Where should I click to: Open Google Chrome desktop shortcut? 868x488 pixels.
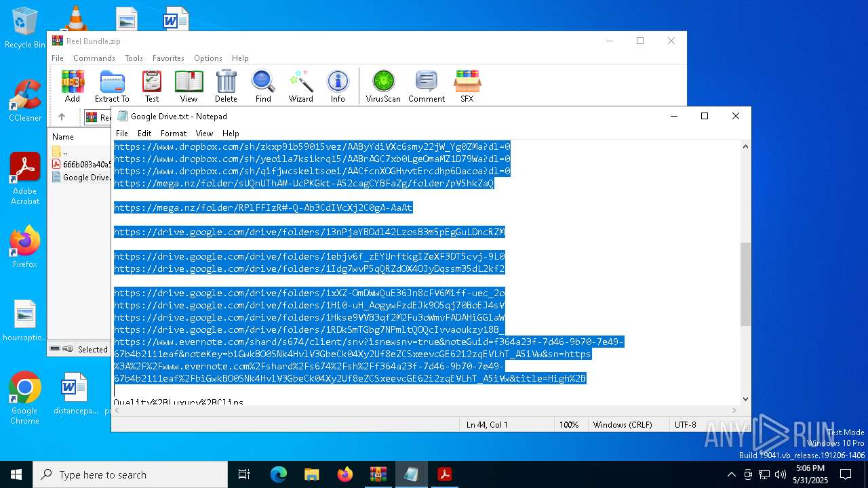coord(24,399)
